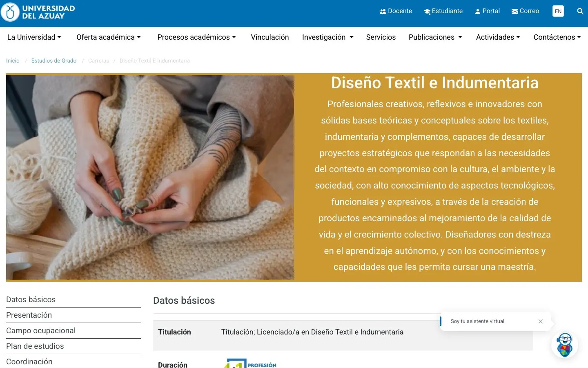Click the Diseño Textil e Indumentaria heading
The width and height of the screenshot is (588, 368).
[x=435, y=83]
